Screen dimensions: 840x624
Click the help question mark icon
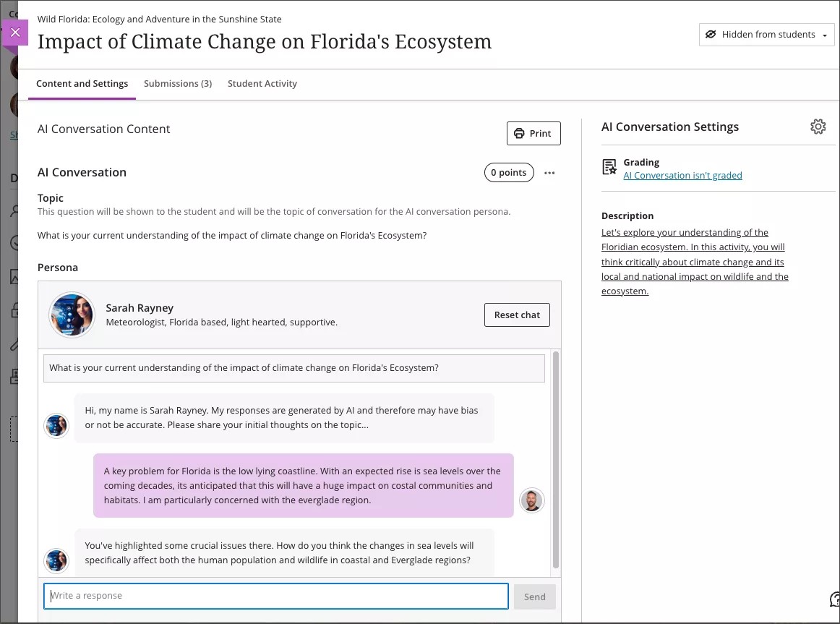click(x=836, y=599)
